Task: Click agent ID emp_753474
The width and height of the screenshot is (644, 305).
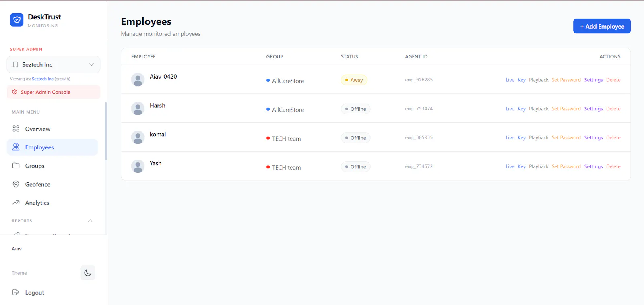Action: coord(419,109)
